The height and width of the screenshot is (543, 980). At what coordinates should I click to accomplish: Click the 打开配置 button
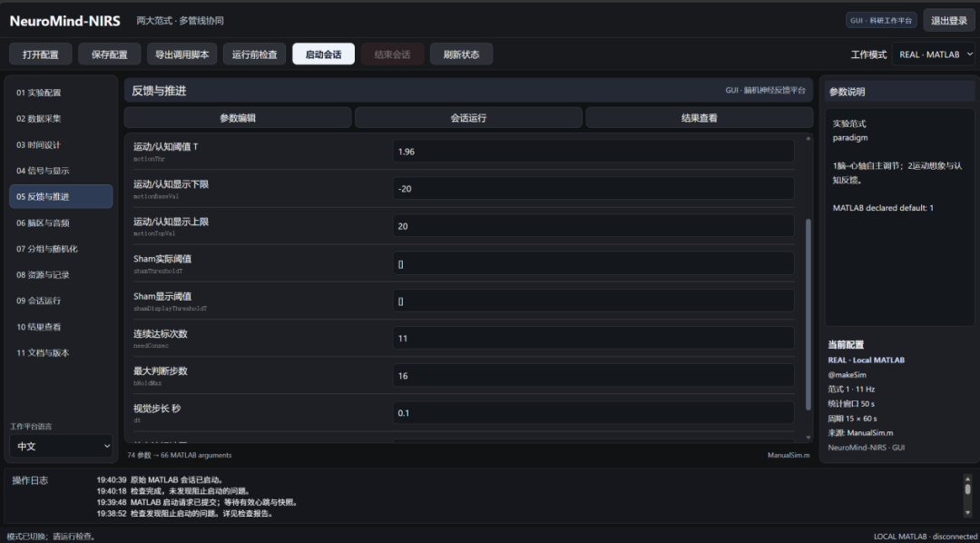(x=41, y=54)
